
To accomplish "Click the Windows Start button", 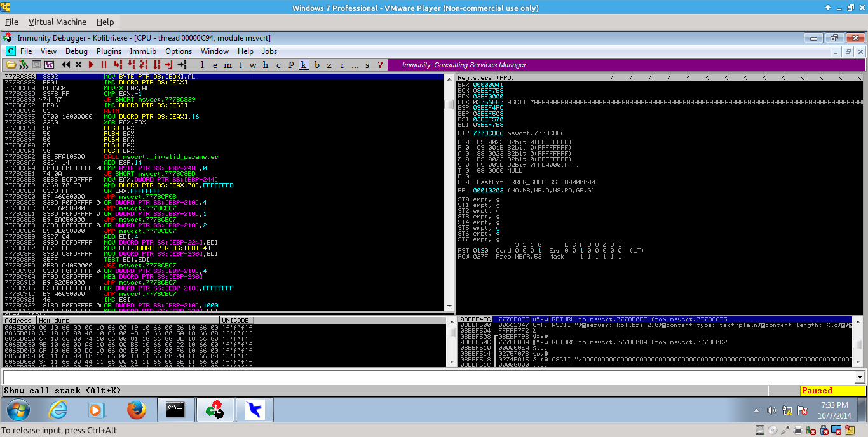I will point(18,411).
